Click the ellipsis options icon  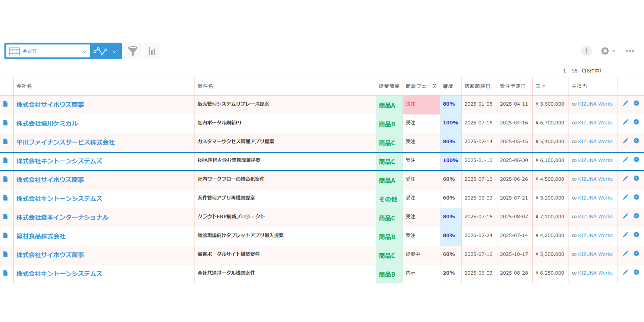pos(630,51)
